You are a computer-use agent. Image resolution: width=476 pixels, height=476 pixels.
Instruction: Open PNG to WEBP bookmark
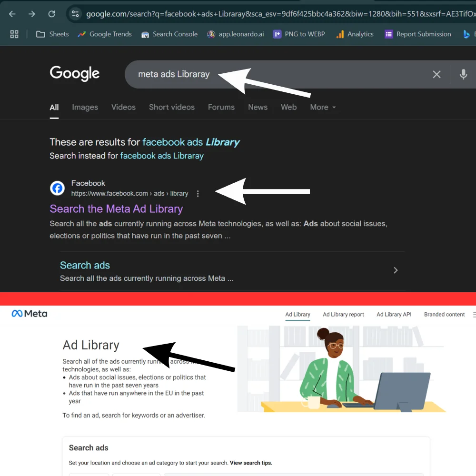pyautogui.click(x=299, y=34)
